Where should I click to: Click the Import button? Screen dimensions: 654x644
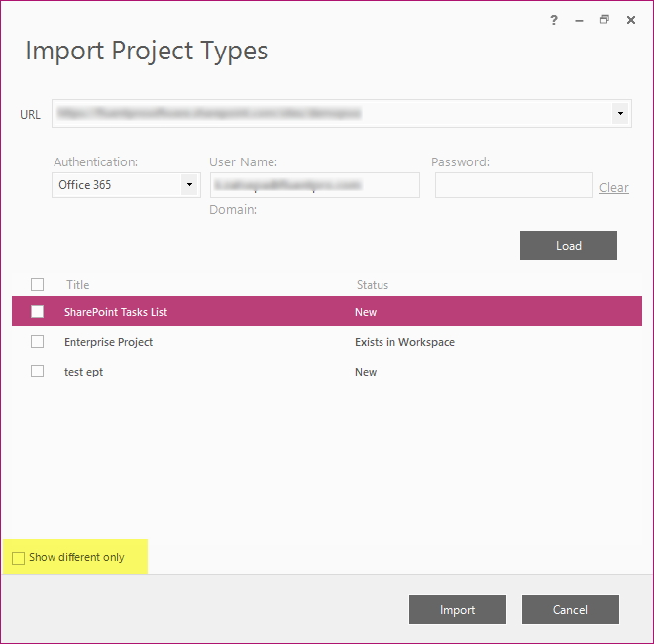coord(458,609)
